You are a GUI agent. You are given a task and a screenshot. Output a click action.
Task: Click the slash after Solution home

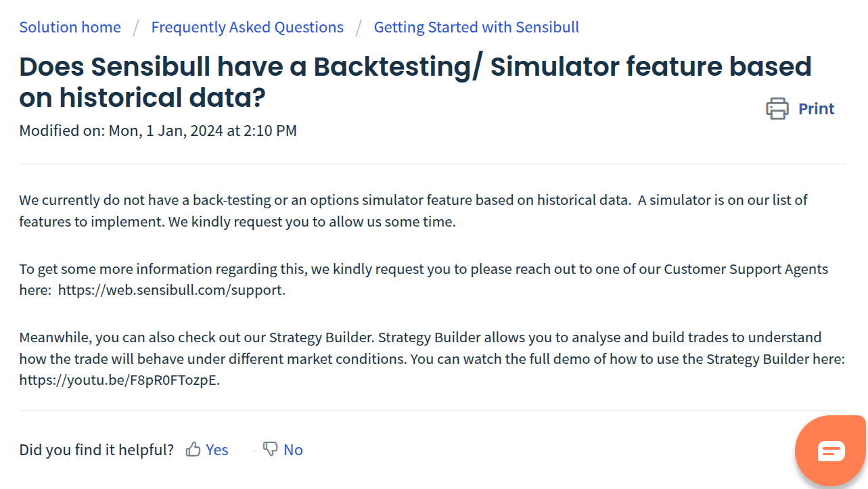click(x=136, y=27)
